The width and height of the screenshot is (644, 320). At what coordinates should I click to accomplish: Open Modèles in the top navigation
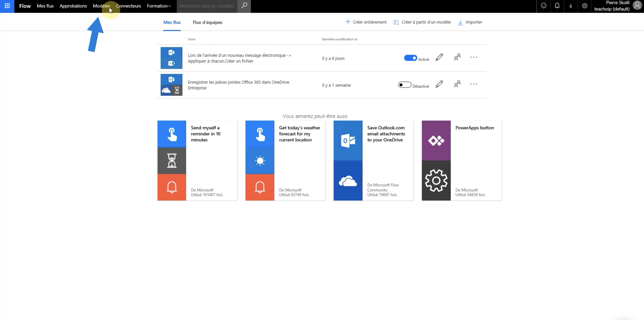[101, 6]
